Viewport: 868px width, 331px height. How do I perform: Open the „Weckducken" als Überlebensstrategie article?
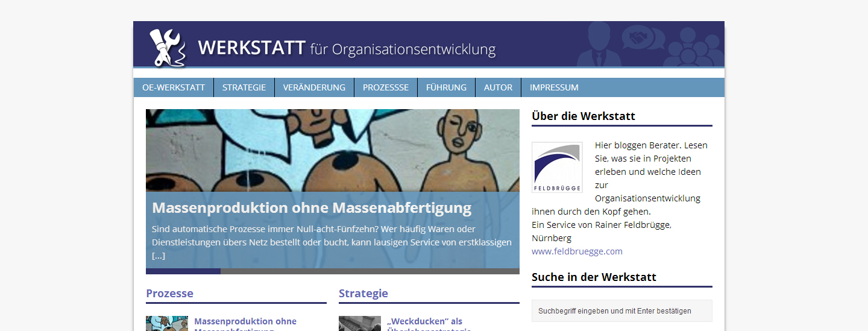click(429, 324)
